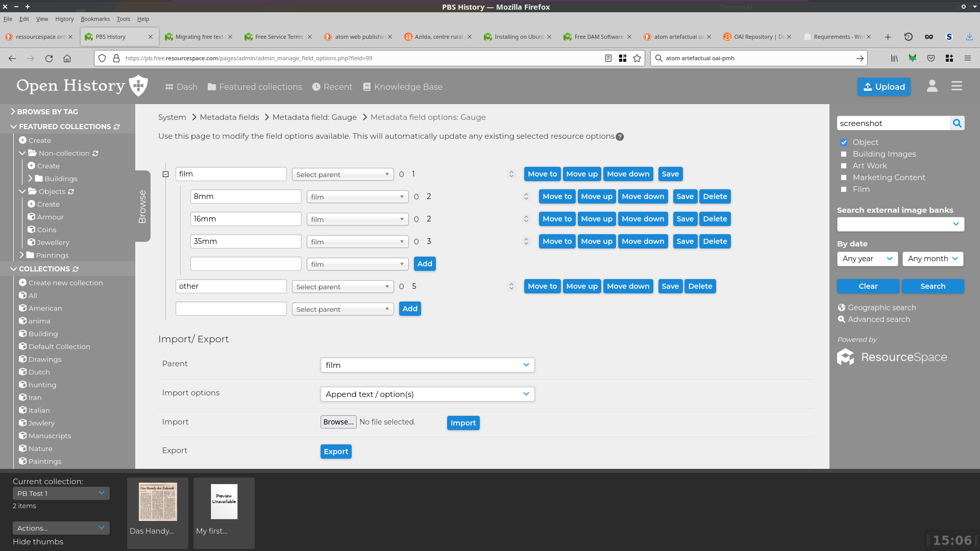Click the user profile icon in header
Image resolution: width=980 pixels, height=551 pixels.
pyautogui.click(x=932, y=86)
